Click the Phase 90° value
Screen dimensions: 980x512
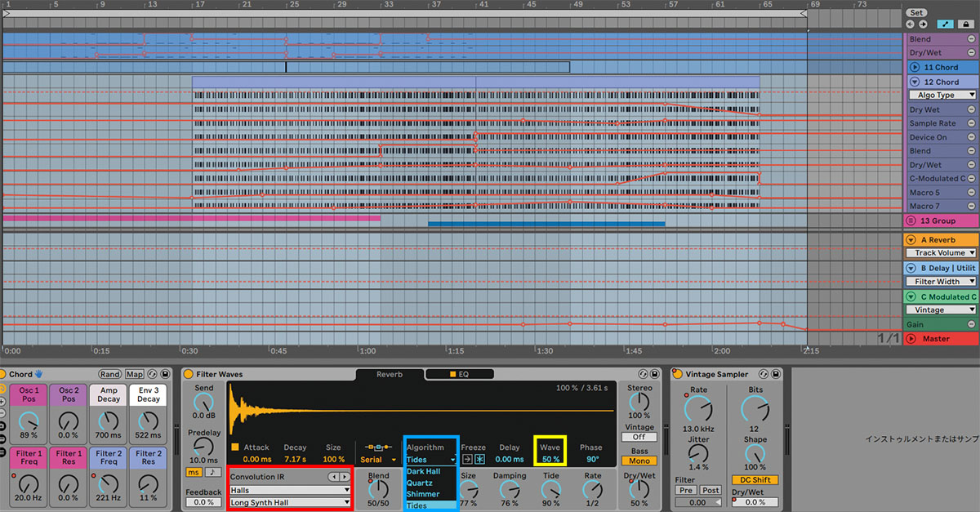tap(591, 460)
